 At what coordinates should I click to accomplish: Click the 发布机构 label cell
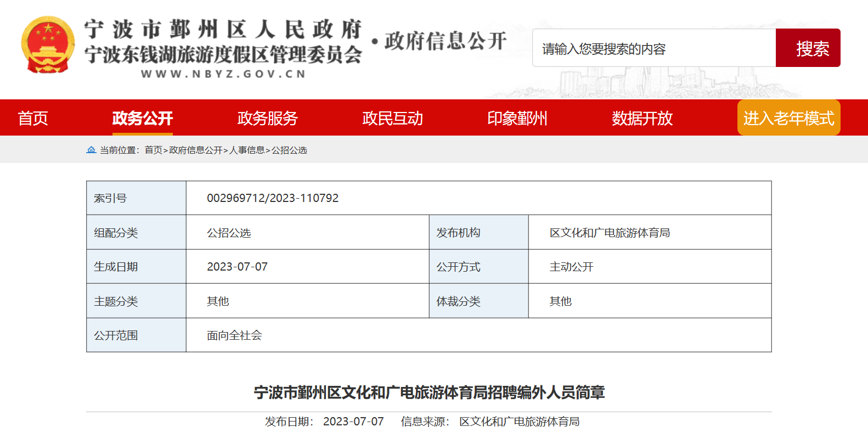pyautogui.click(x=479, y=233)
